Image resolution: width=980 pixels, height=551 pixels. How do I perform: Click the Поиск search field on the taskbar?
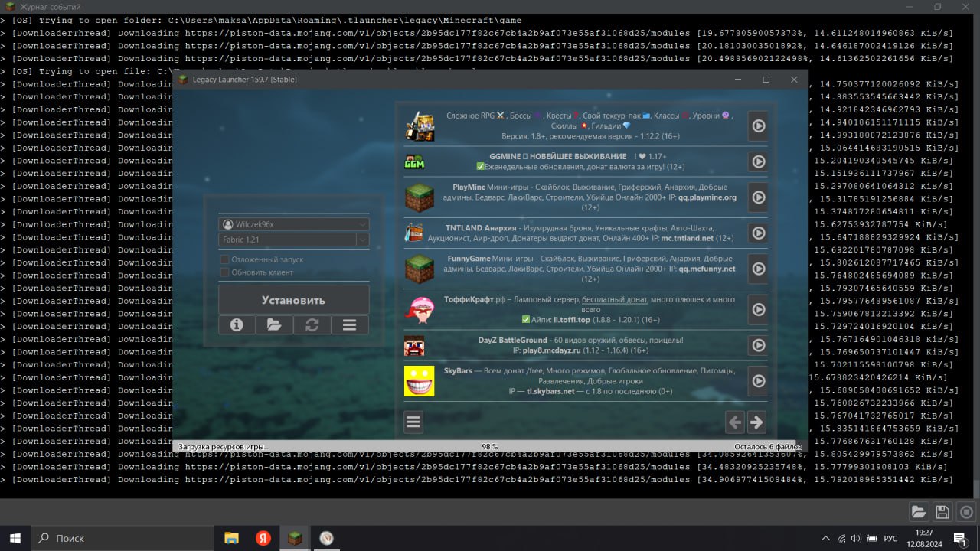point(122,538)
